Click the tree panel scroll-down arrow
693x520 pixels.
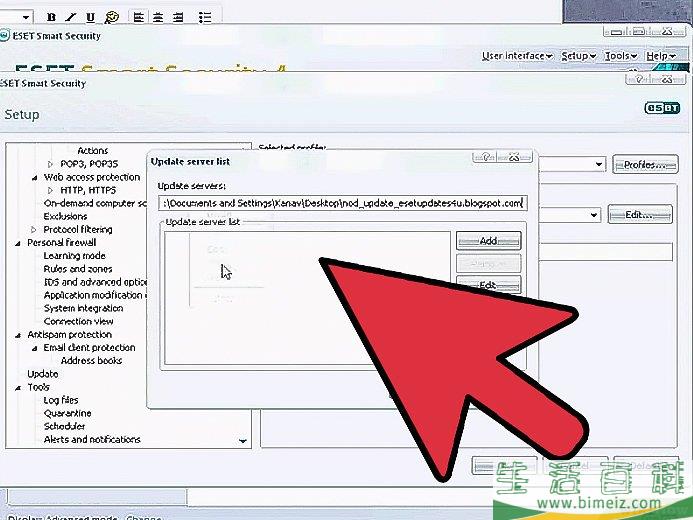tap(243, 441)
